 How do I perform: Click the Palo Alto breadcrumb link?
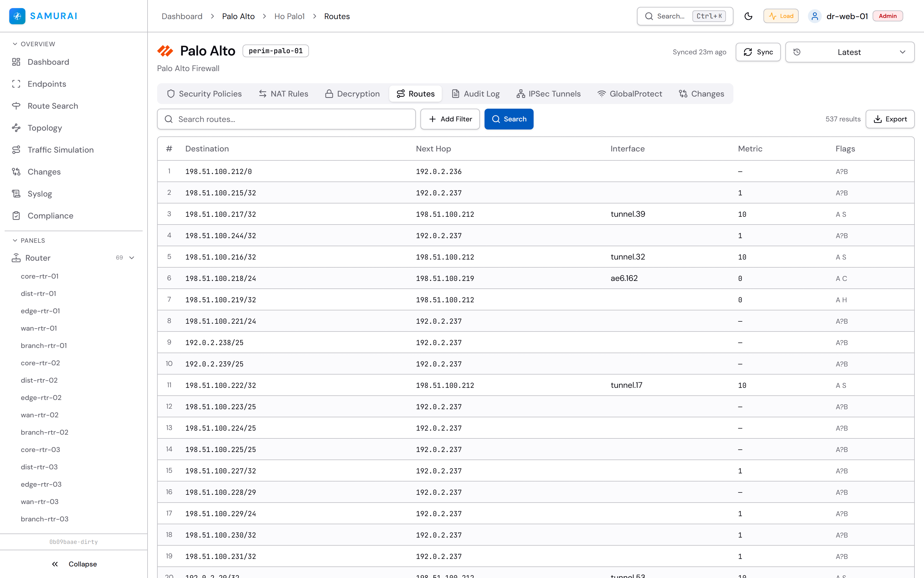(x=238, y=16)
